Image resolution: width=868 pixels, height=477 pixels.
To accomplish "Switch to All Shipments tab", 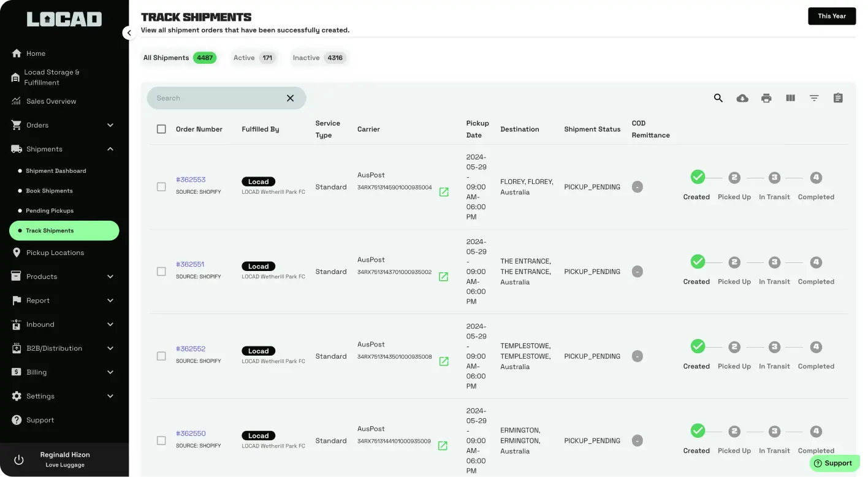I will click(180, 58).
